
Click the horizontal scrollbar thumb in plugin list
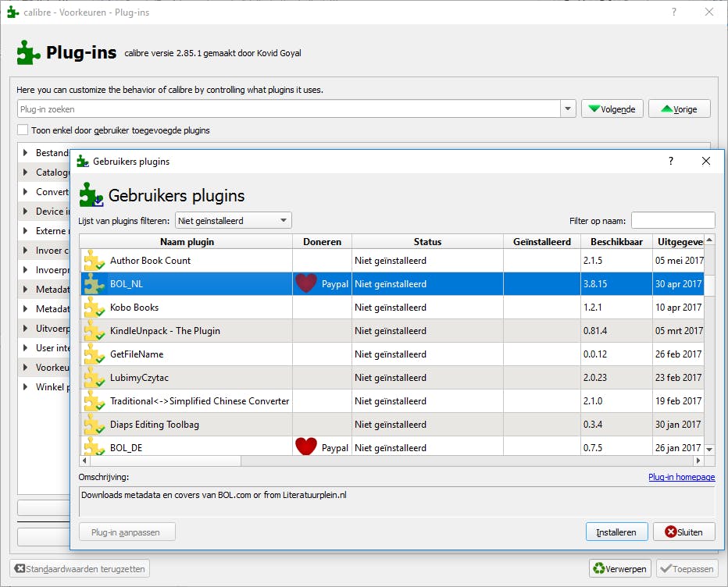point(166,461)
